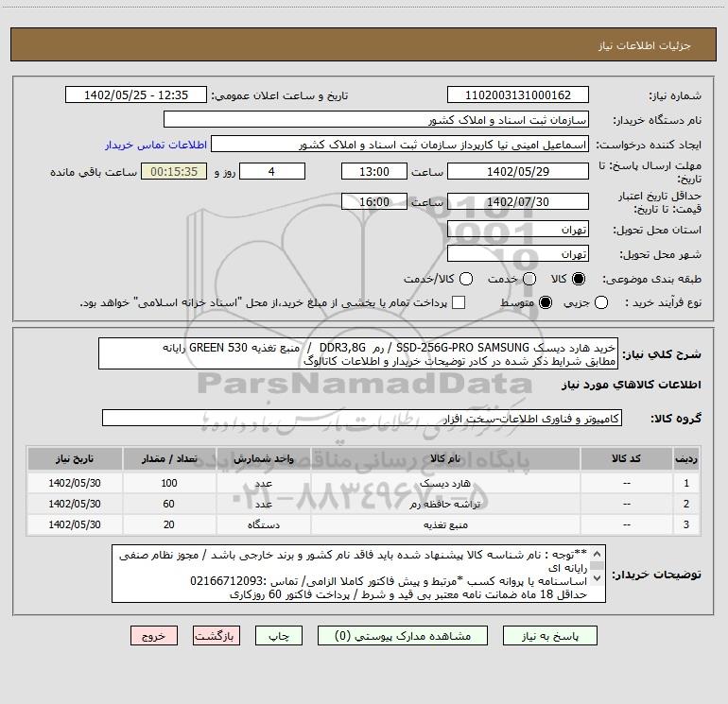Image resolution: width=728 pixels, height=704 pixels.
Task: Click the announcement date field 1402/05/25 - 12:35
Action: point(136,95)
